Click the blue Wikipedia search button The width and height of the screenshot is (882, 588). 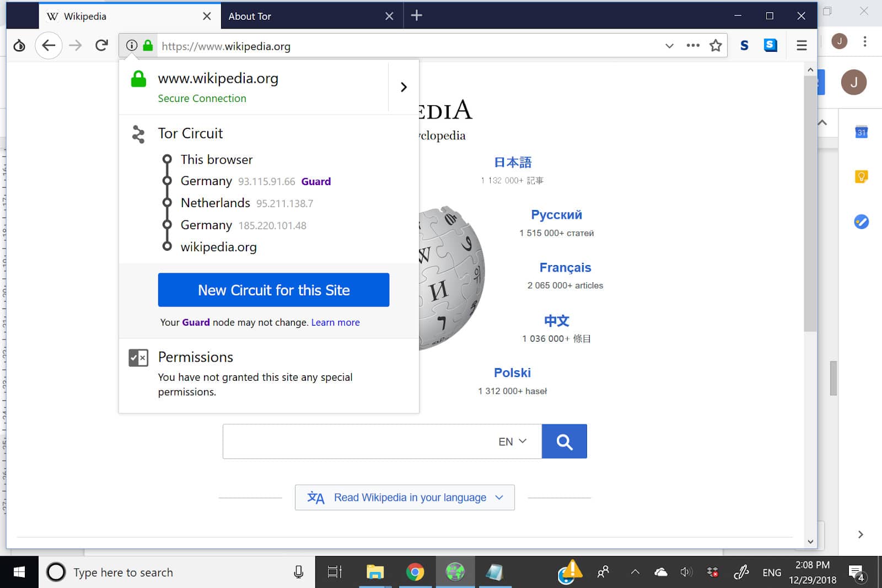(564, 441)
